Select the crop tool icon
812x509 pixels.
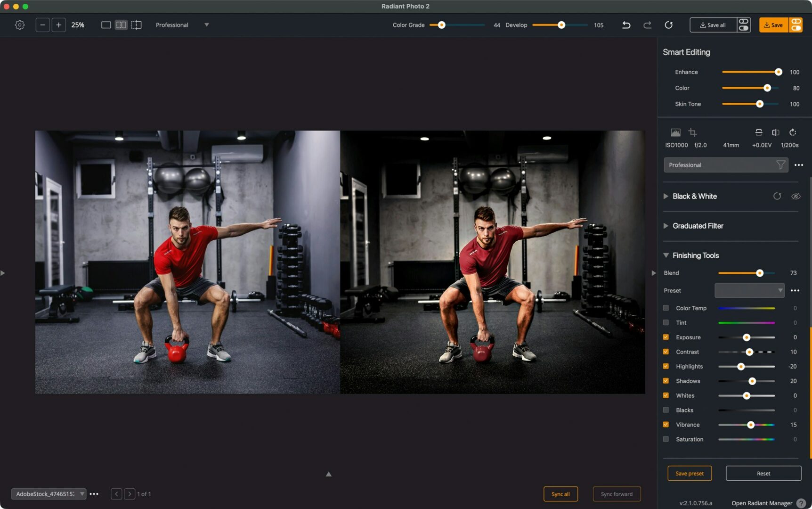(x=692, y=132)
